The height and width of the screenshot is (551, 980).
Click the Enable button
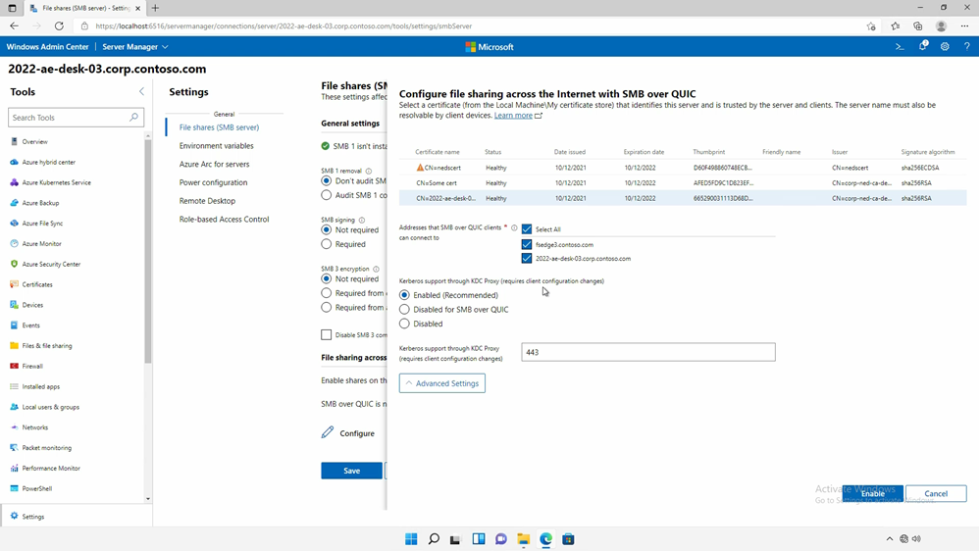pos(872,493)
